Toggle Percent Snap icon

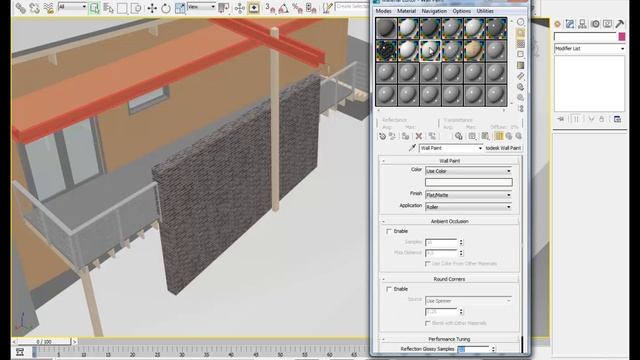pyautogui.click(x=298, y=8)
